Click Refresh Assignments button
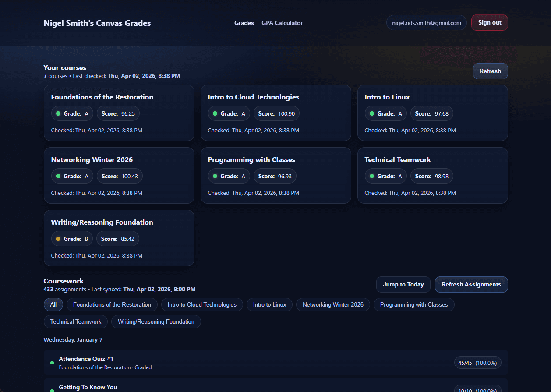551x392 pixels. (x=471, y=284)
